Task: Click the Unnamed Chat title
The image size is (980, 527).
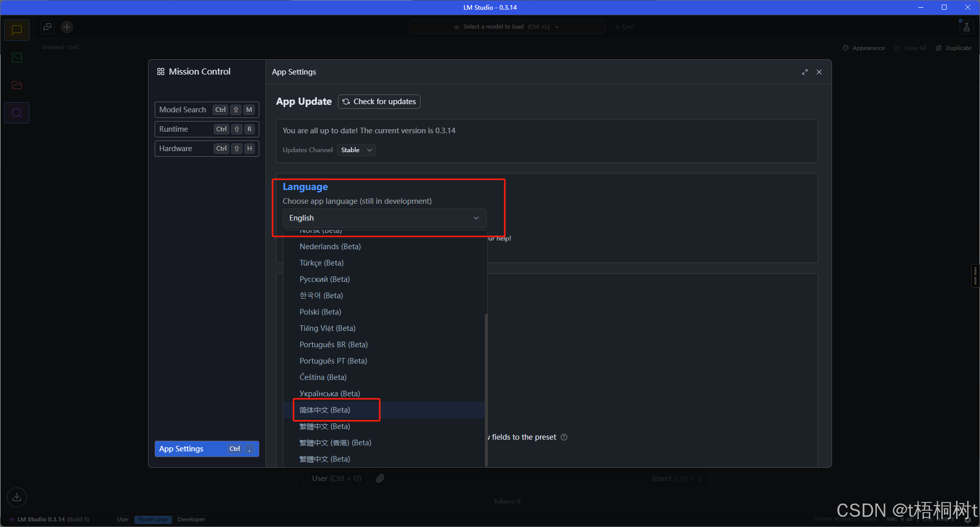Action: coord(61,47)
